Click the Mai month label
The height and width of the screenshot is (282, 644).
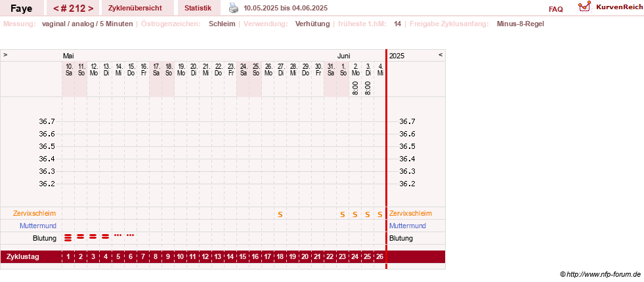(x=68, y=56)
